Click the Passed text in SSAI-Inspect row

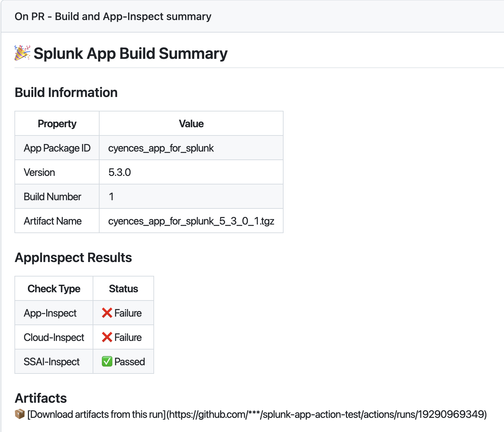coord(130,362)
